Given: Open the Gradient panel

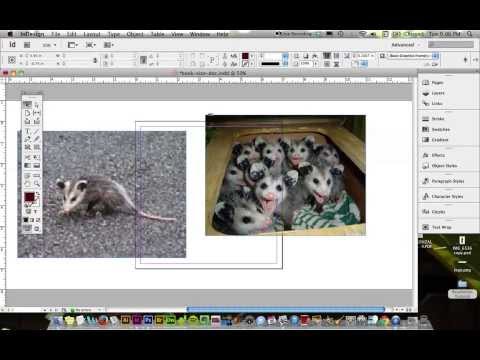Looking at the screenshot, I should pyautogui.click(x=435, y=140).
